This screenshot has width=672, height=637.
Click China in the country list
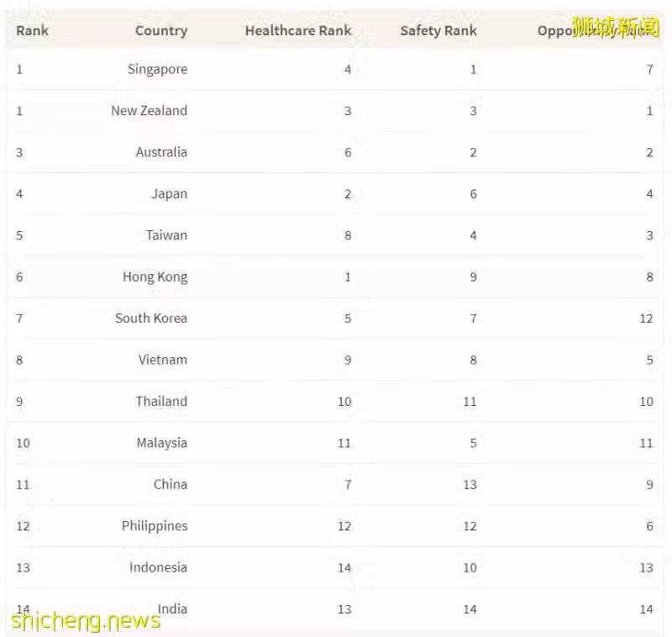tap(171, 484)
